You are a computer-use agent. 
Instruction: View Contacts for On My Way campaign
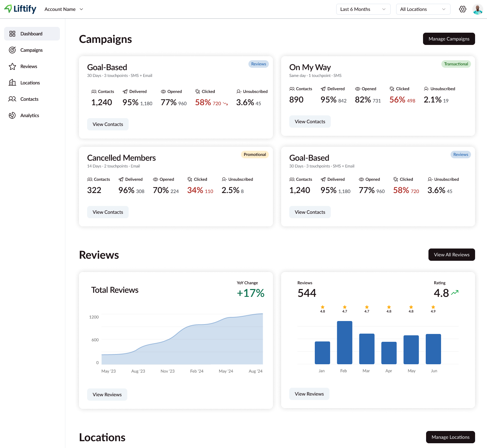click(310, 122)
